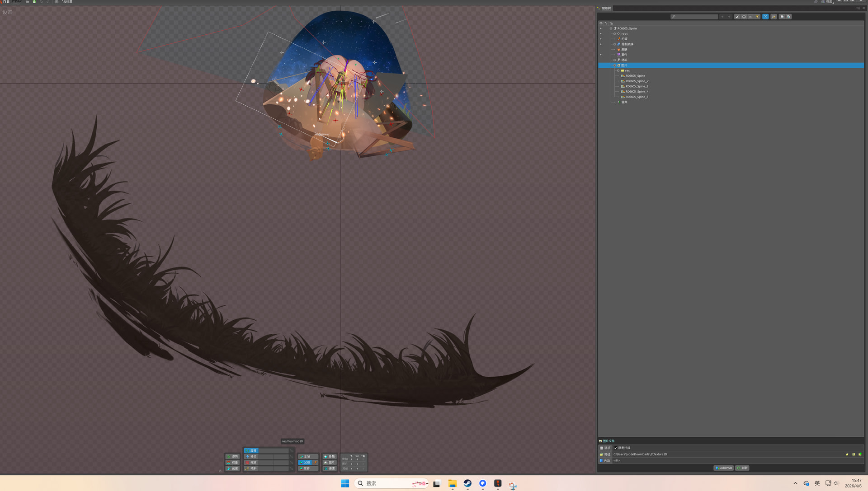Collapse the root bone node

coord(614,34)
